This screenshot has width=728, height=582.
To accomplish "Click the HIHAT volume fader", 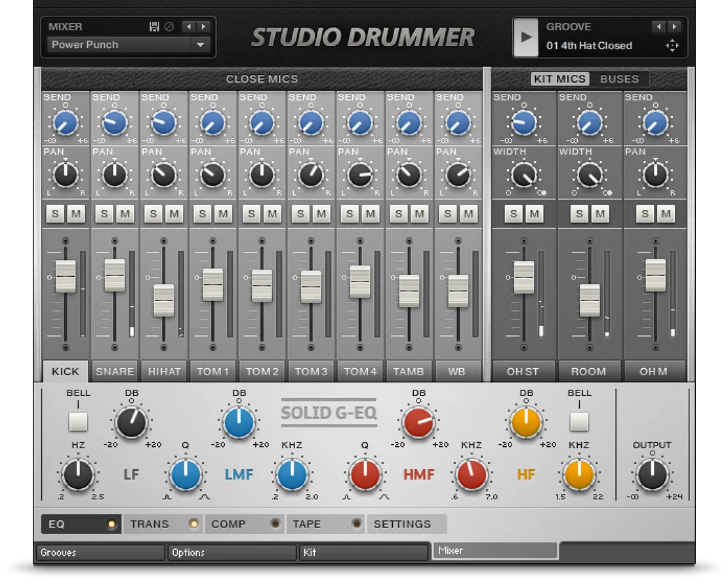I will (164, 301).
